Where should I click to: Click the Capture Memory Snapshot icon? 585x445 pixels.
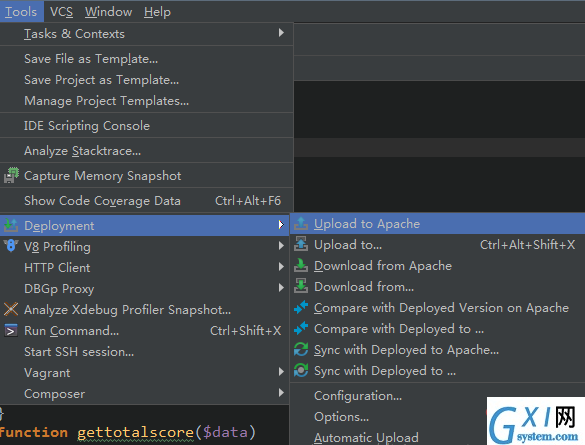pyautogui.click(x=11, y=175)
